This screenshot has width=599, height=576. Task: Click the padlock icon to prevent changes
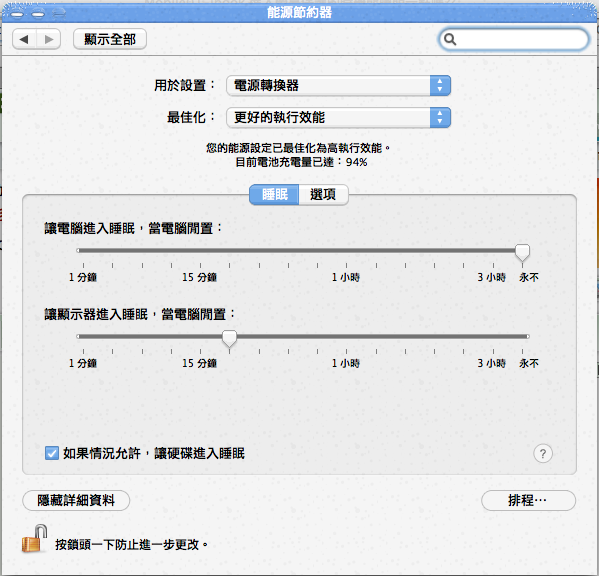(34, 539)
